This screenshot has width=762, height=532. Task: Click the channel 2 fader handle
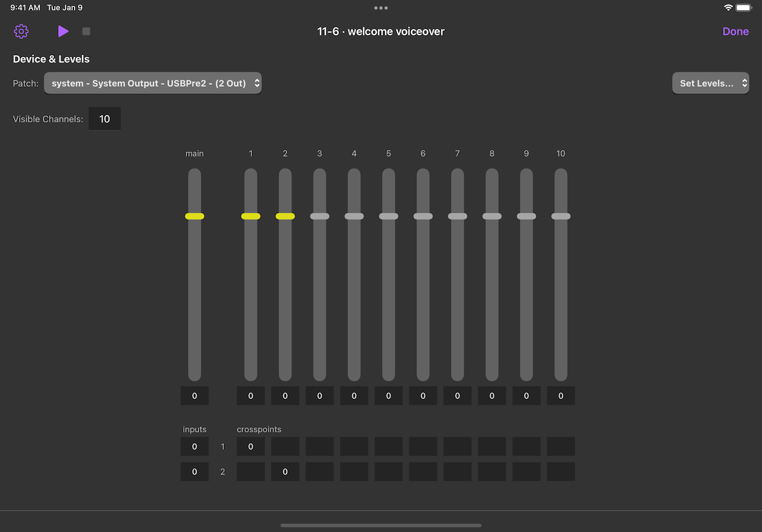click(x=285, y=216)
